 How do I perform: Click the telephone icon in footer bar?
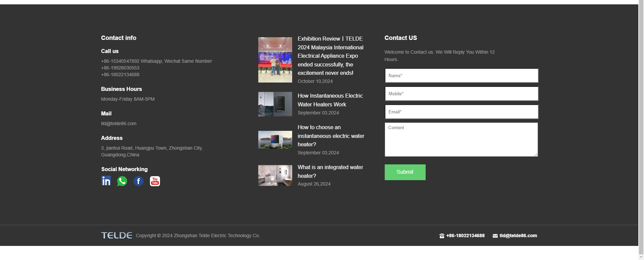tap(442, 236)
